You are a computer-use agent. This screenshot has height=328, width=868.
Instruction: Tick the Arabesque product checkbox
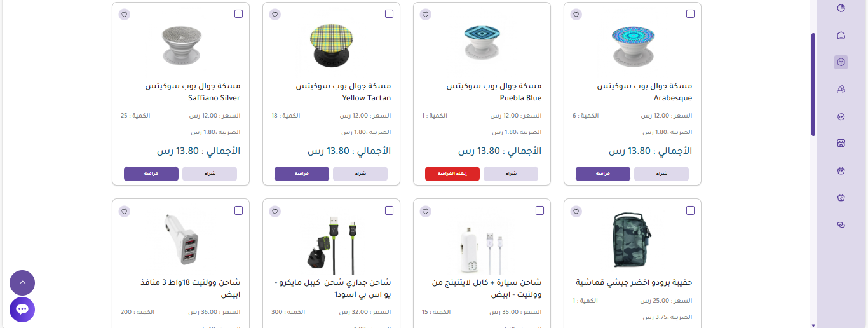690,14
